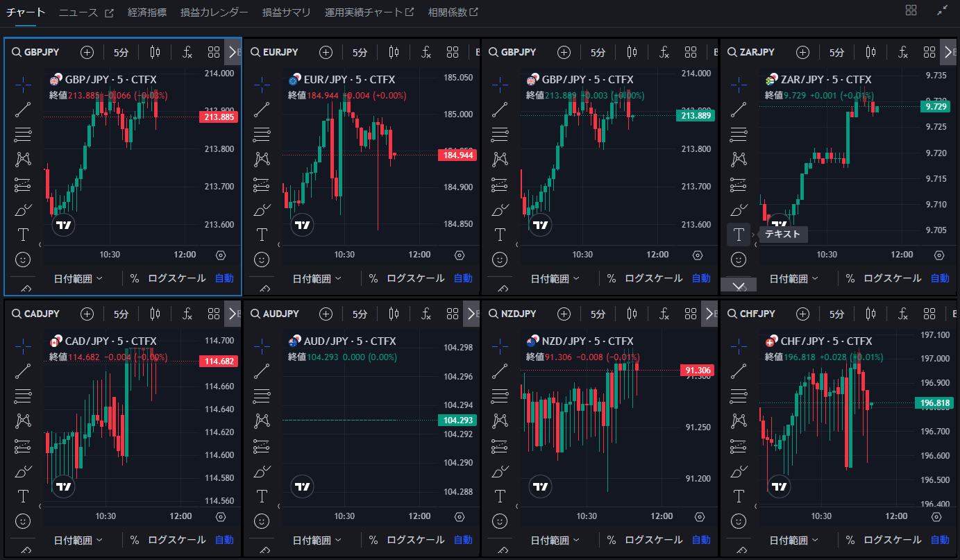Open the 相関係数 external link

(x=453, y=12)
